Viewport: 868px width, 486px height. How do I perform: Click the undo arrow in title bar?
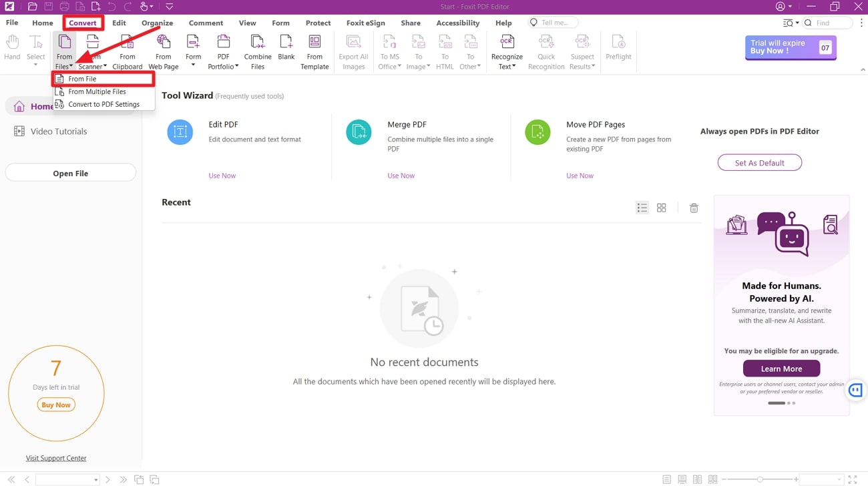click(x=112, y=7)
